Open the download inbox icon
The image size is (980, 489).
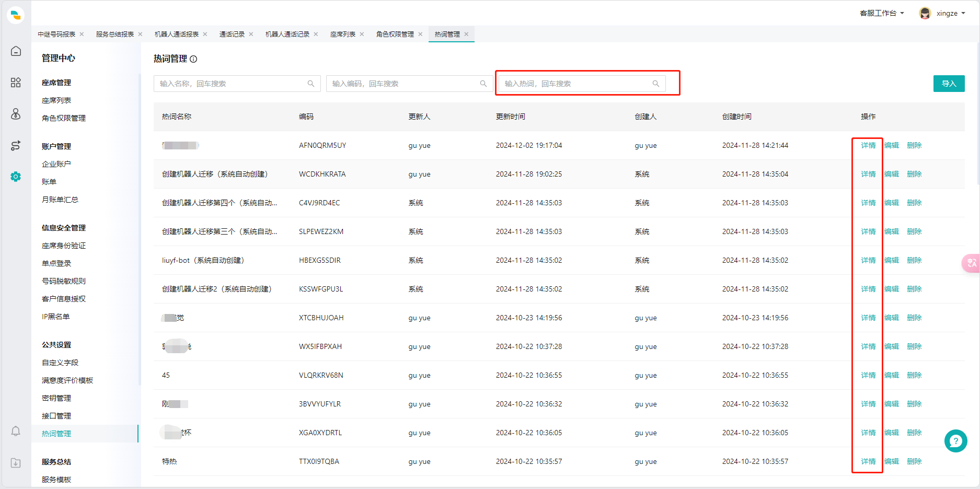coord(16,463)
